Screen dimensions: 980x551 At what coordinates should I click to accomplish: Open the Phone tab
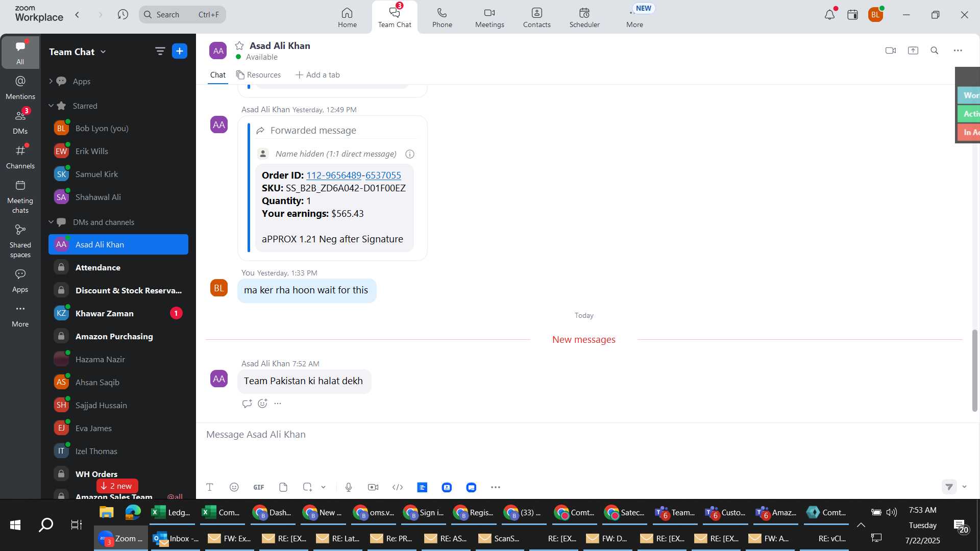[442, 17]
